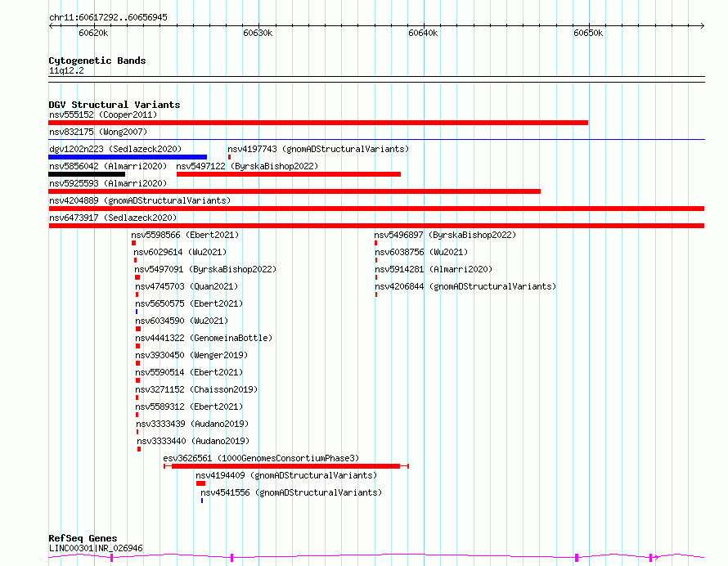Open nsv5497122 (ByrskaBishop2022) variant label
Image resolution: width=728 pixels, height=566 pixels.
[x=247, y=166]
